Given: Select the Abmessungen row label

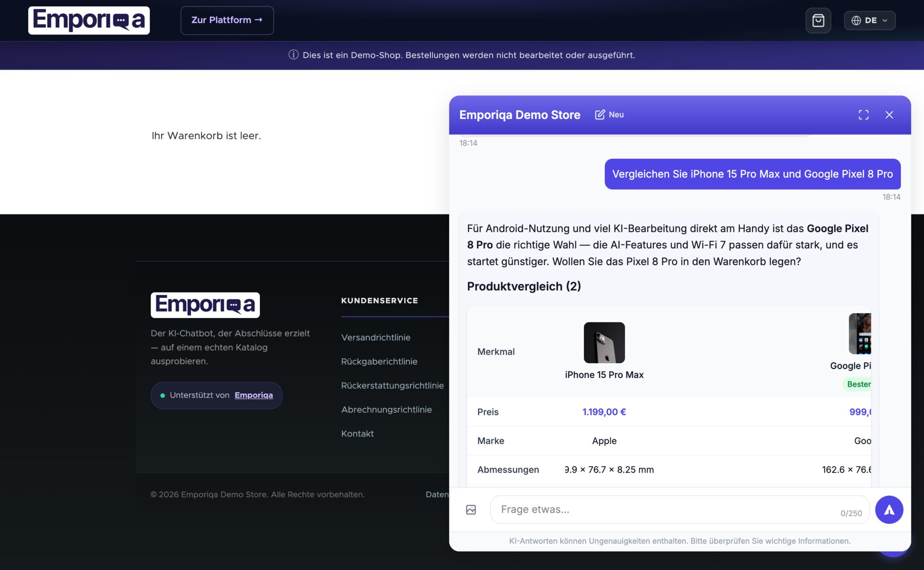Looking at the screenshot, I should point(508,469).
